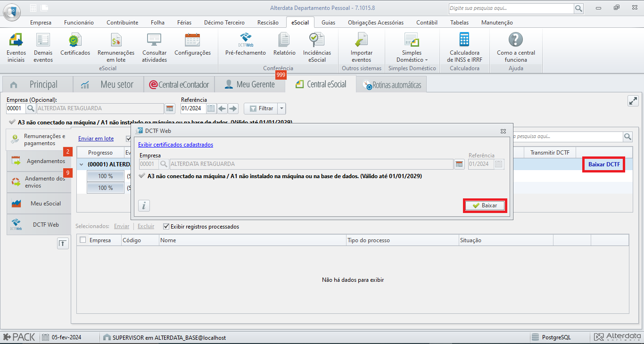644x344 pixels.
Task: Click Tipo do processo column header
Action: pos(402,240)
